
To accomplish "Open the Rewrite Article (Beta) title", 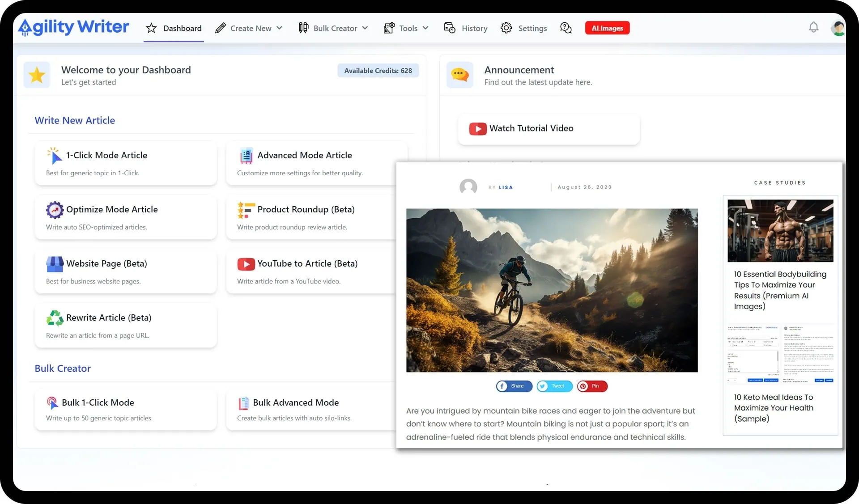I will click(109, 318).
